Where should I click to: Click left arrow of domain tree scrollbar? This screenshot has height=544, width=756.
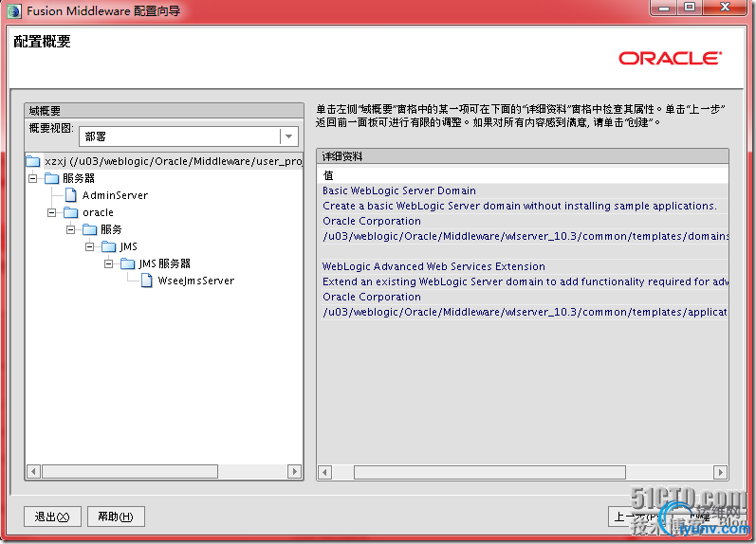coord(33,471)
